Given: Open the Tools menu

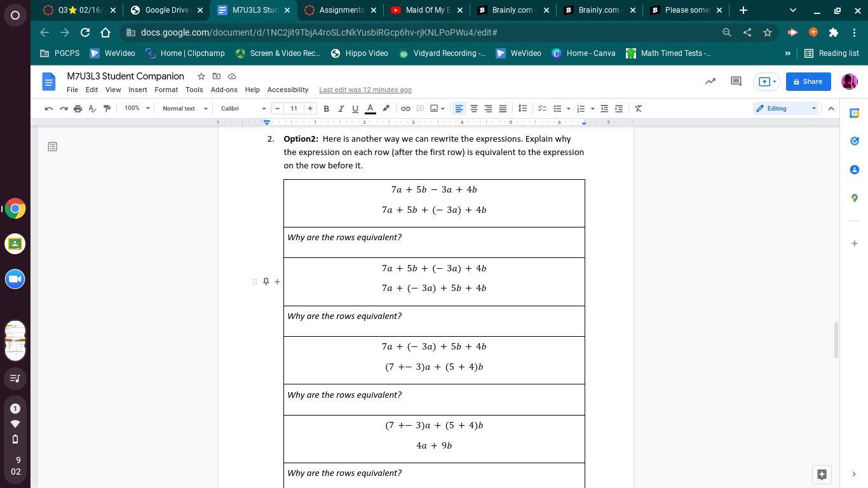Looking at the screenshot, I should (194, 90).
